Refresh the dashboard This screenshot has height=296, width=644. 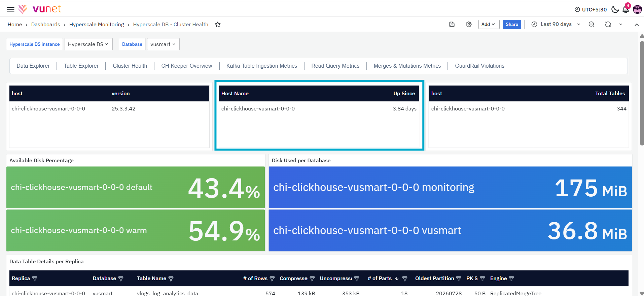tap(608, 24)
